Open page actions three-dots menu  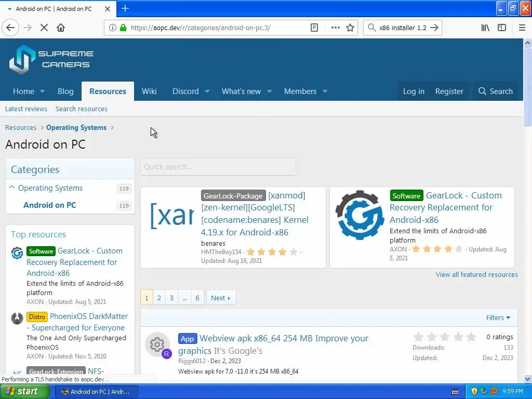click(335, 28)
